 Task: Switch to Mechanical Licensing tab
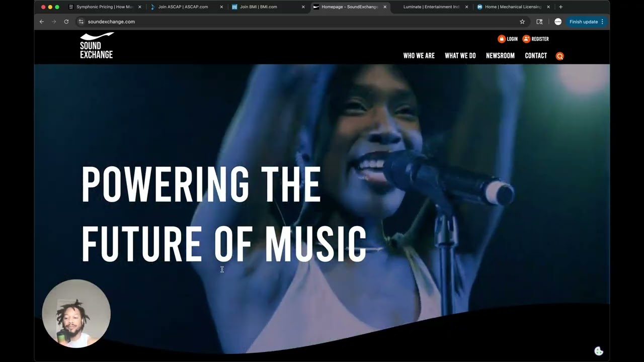(x=513, y=7)
